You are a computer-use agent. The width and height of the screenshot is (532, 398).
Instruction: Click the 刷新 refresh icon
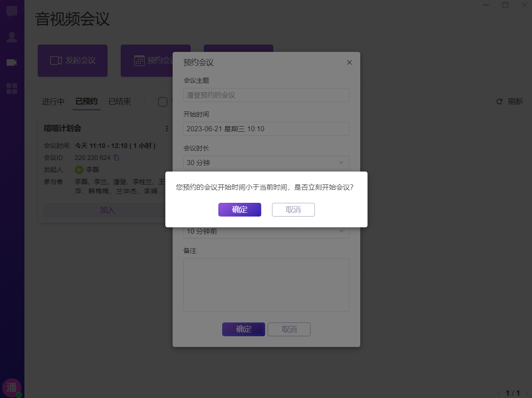(499, 102)
